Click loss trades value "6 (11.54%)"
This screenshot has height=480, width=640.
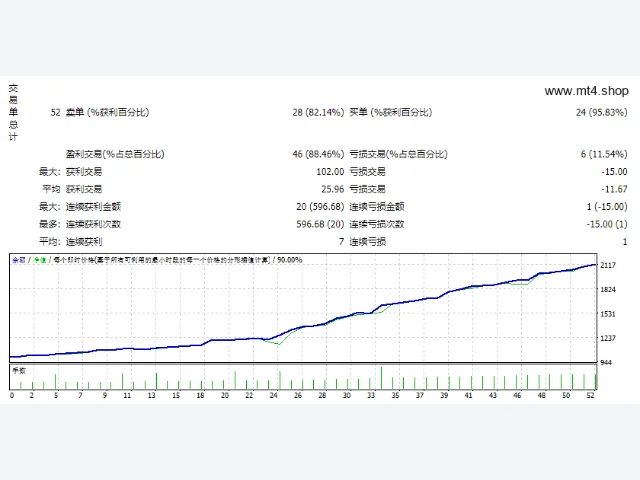point(604,154)
